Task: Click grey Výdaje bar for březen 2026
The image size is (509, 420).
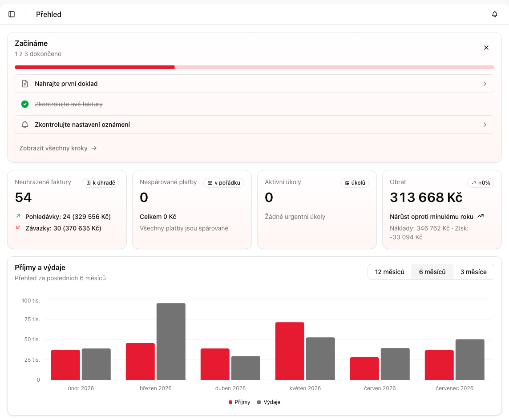Action: click(171, 341)
